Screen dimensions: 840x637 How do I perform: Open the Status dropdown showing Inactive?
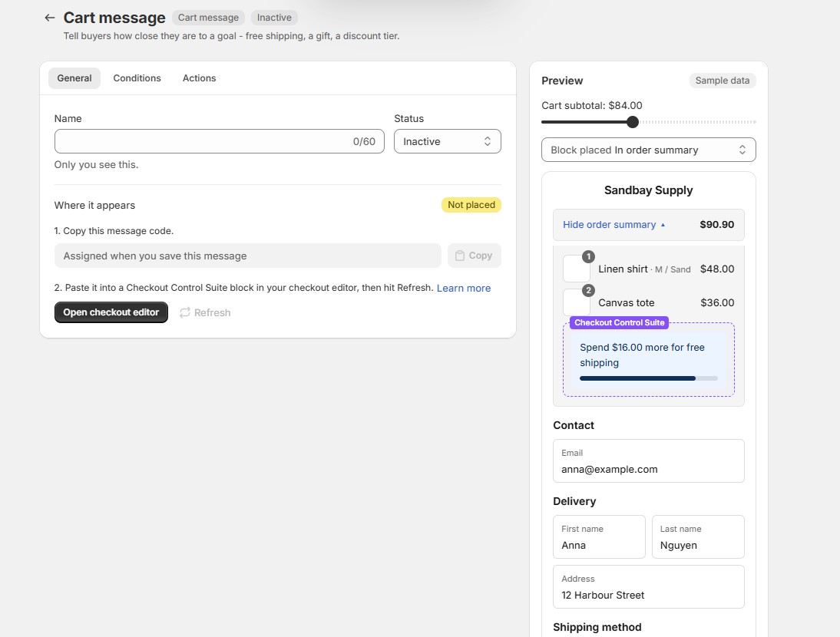[x=448, y=141]
